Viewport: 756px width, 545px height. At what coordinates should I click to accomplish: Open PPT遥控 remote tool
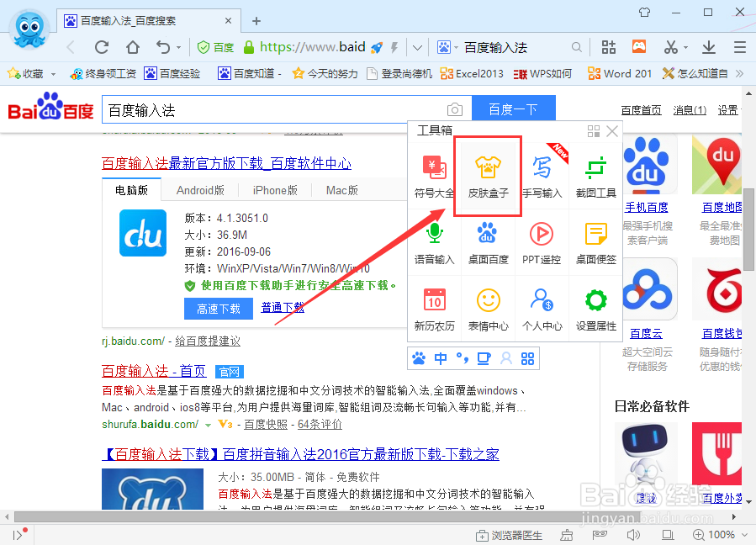(x=542, y=242)
